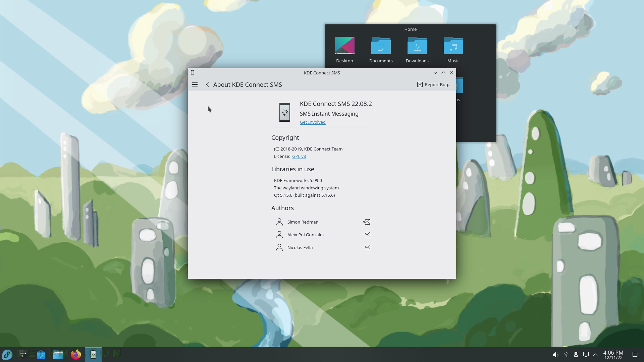
Task: Open the Documents folder in Home widget
Action: (x=381, y=50)
